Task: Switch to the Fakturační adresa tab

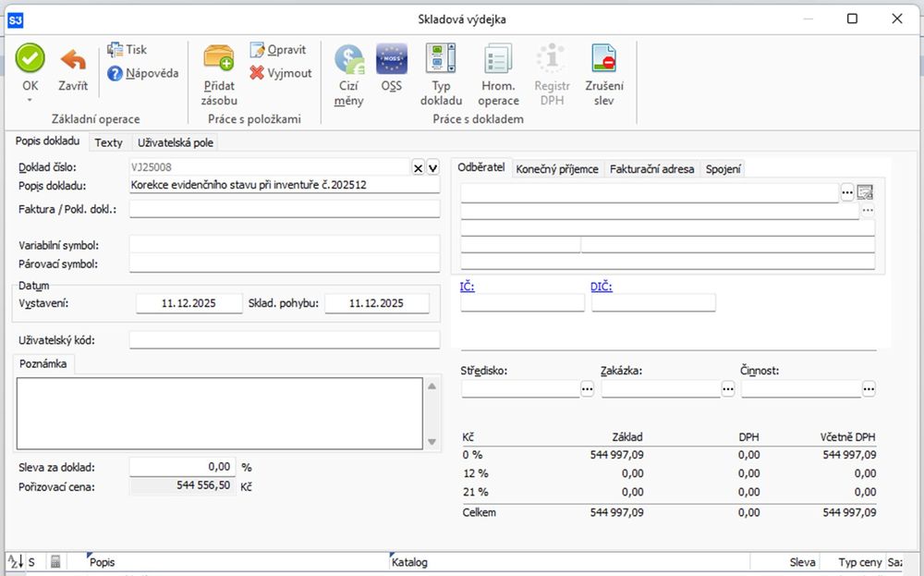Action: pyautogui.click(x=651, y=169)
